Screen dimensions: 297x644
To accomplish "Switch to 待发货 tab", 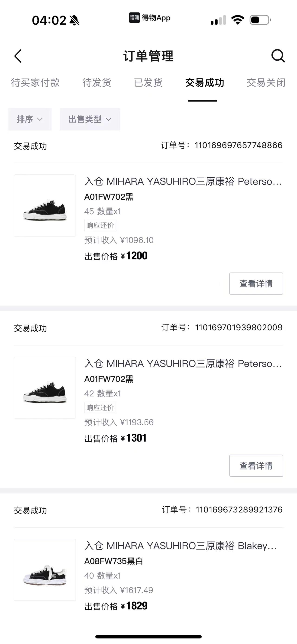I will click(97, 82).
